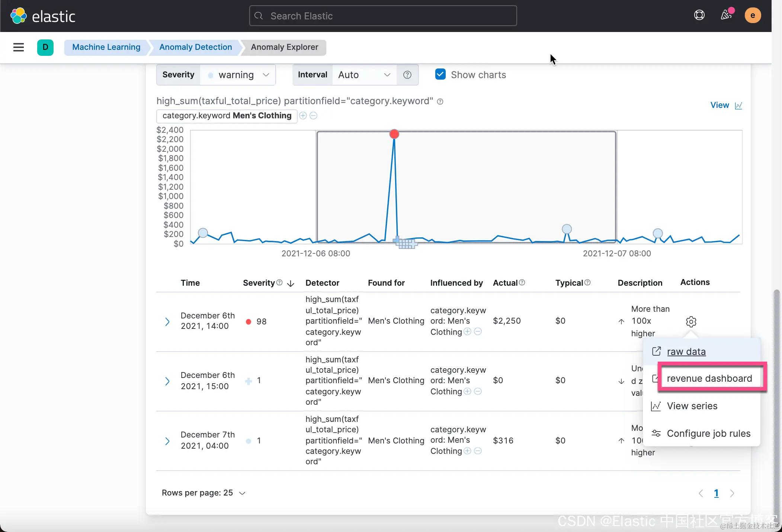This screenshot has height=532, width=782.
Task: Expand the December 6th 14:00 anomaly row
Action: [x=167, y=321]
